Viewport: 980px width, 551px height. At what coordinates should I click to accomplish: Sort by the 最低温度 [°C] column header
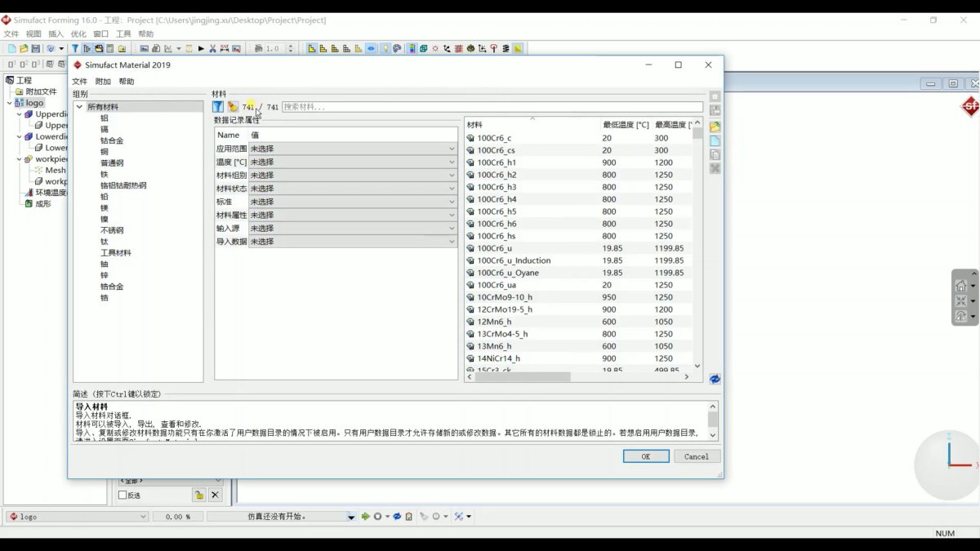(626, 125)
